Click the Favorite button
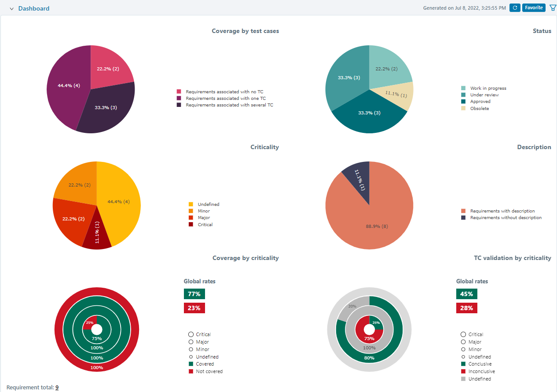The image size is (557, 392). click(533, 7)
